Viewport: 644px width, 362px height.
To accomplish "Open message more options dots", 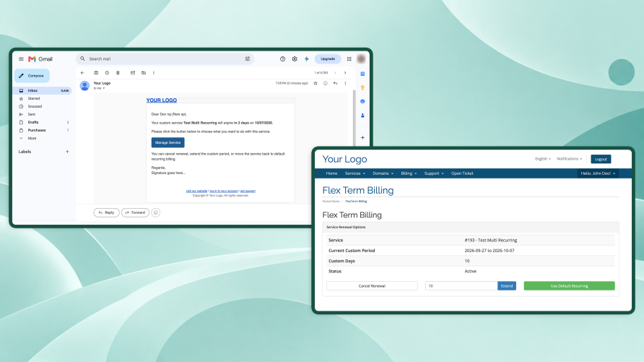I will [345, 83].
